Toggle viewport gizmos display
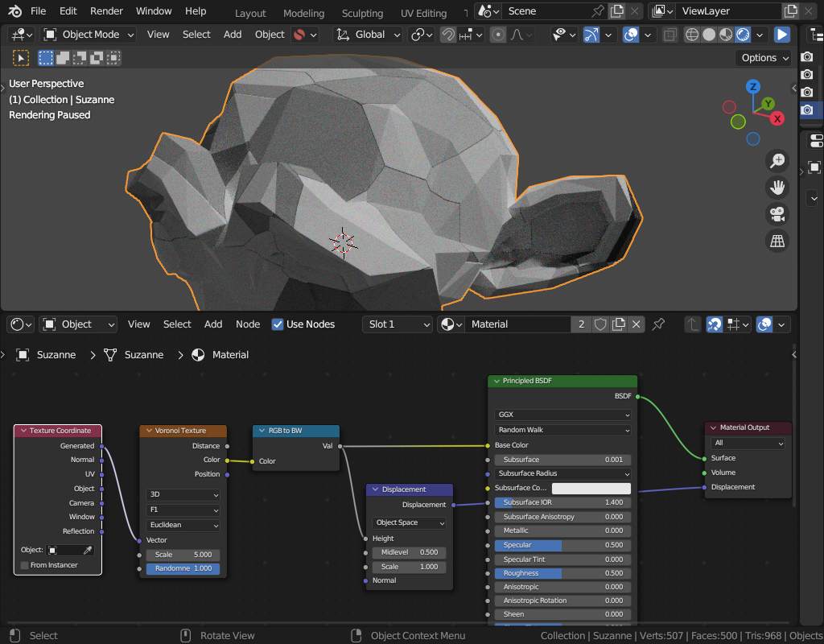Screen dimensions: 824x644 coord(591,35)
